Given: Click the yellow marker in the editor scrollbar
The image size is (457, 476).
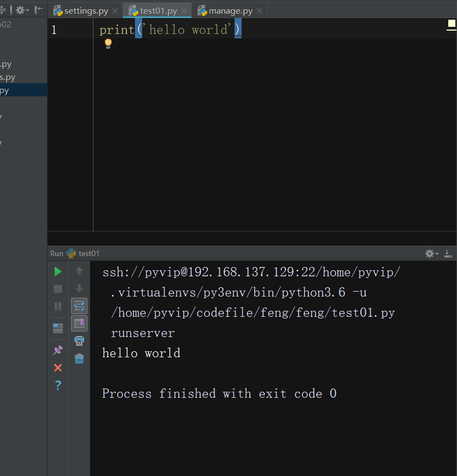Looking at the screenshot, I should tap(453, 24).
